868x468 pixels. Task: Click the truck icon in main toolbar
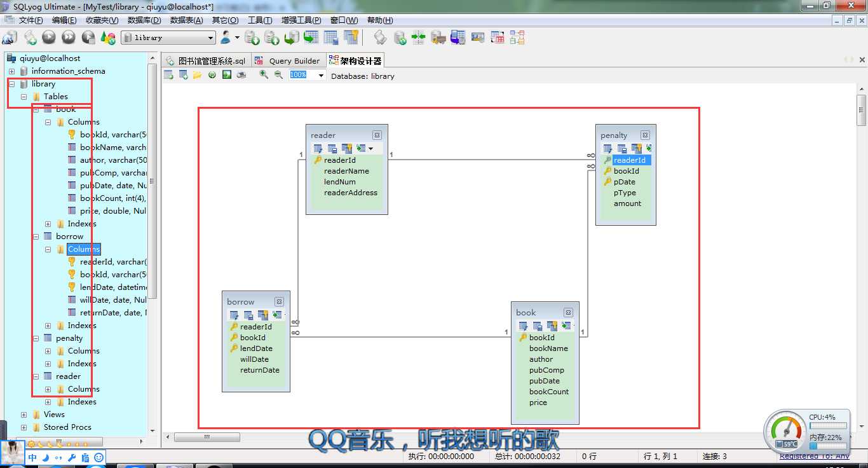(438, 38)
